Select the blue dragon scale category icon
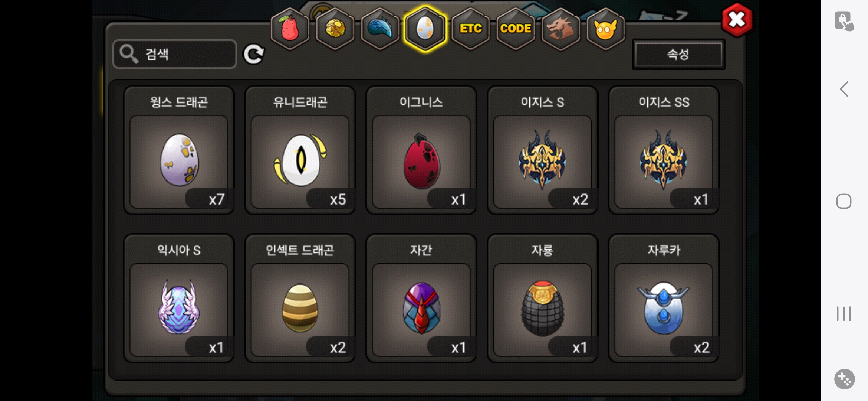 pos(380,29)
